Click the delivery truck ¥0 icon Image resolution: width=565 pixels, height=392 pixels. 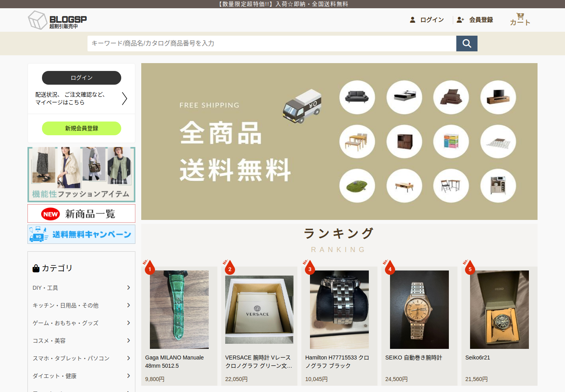(x=302, y=106)
